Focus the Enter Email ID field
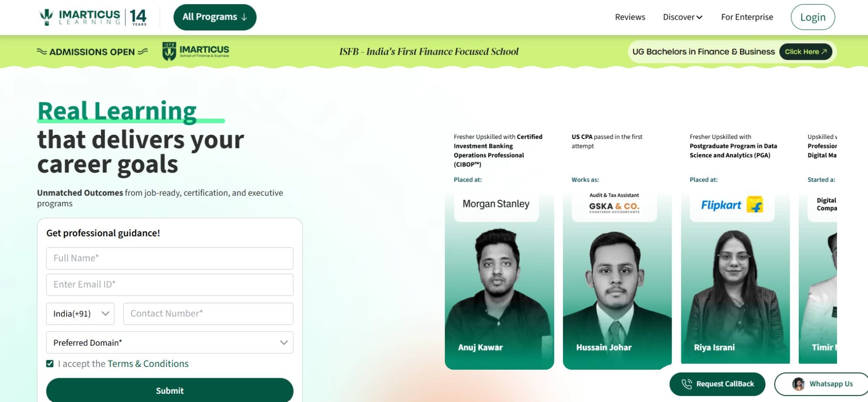868x402 pixels. [x=170, y=285]
